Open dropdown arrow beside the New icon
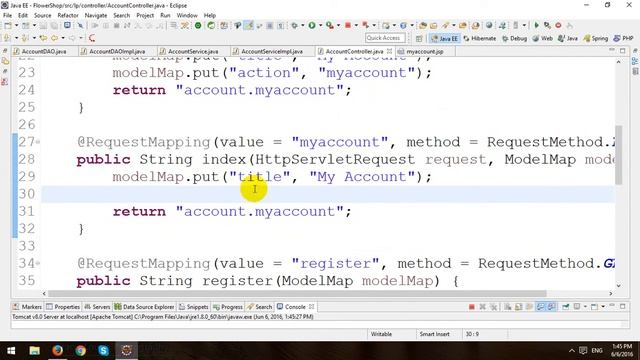The width and height of the screenshot is (640, 360). click(16, 25)
